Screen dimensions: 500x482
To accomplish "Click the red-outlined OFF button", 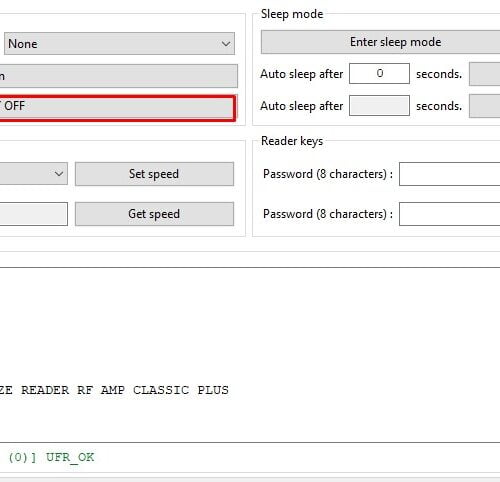I will click(x=117, y=108).
